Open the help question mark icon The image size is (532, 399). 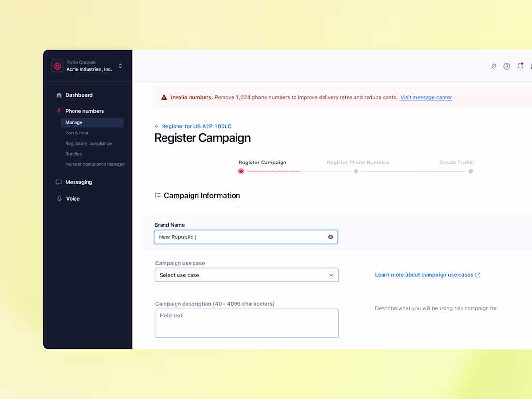click(506, 66)
